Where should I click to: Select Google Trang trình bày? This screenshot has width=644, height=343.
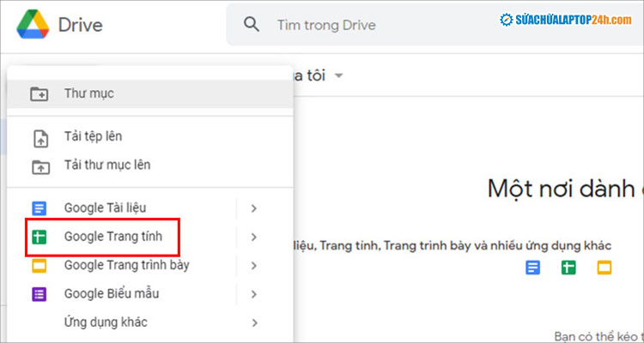pos(126,266)
